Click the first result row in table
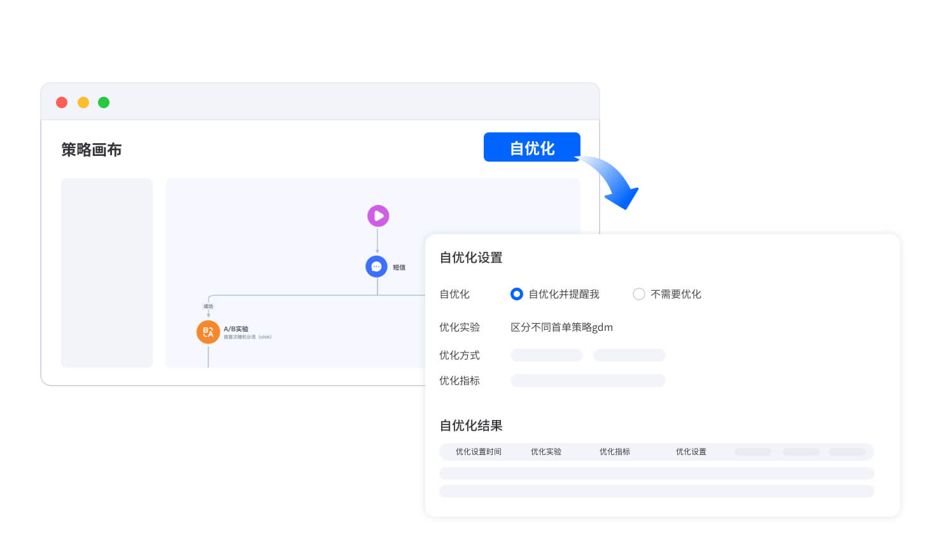942x560 pixels. [x=656, y=473]
